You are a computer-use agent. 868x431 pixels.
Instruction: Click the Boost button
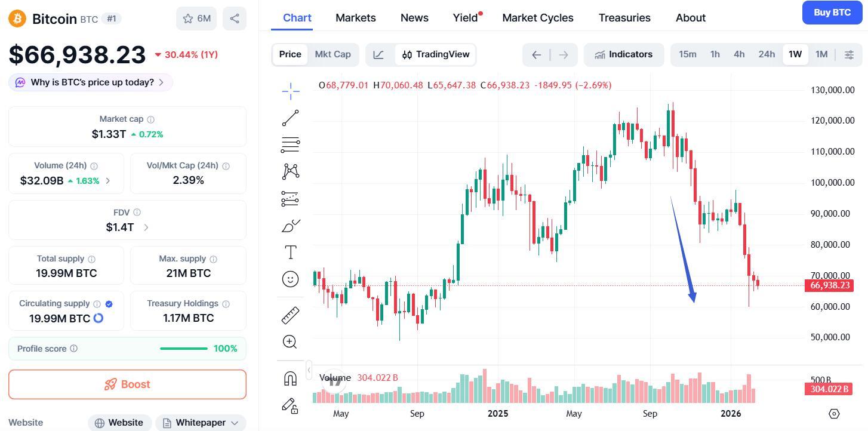click(x=127, y=384)
